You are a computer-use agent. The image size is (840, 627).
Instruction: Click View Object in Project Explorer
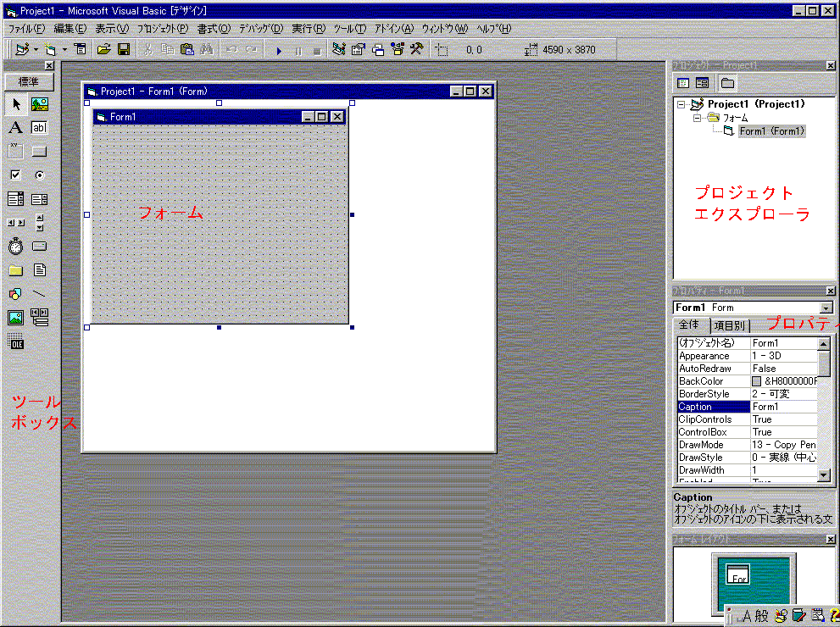703,83
